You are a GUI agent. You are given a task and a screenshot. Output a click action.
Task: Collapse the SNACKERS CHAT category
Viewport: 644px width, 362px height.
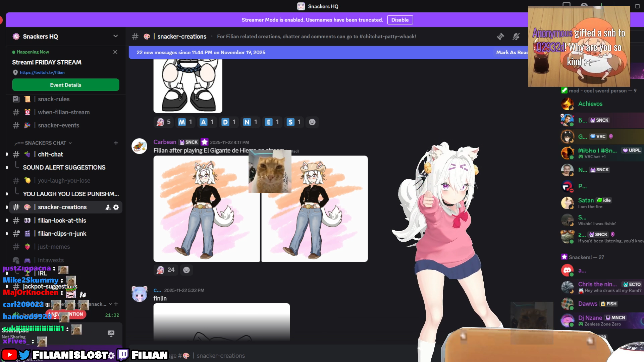coord(45,143)
